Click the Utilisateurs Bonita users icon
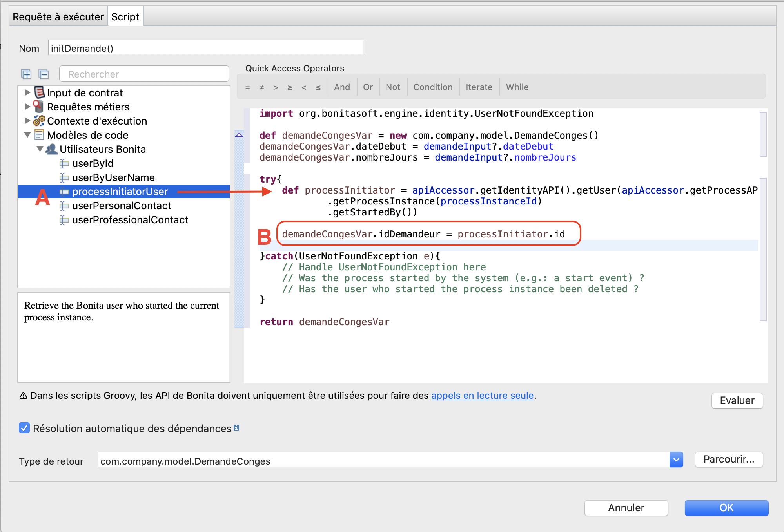The height and width of the screenshot is (532, 784). coord(51,149)
